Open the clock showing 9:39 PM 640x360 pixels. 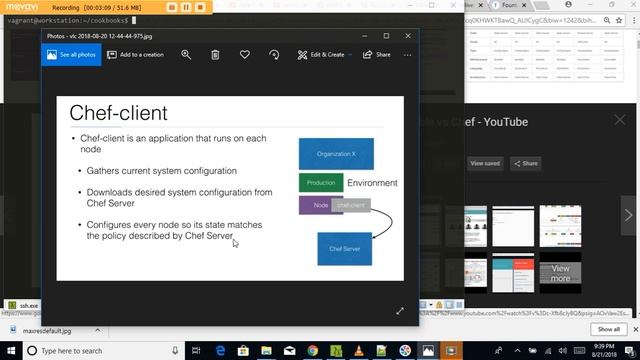(x=604, y=351)
